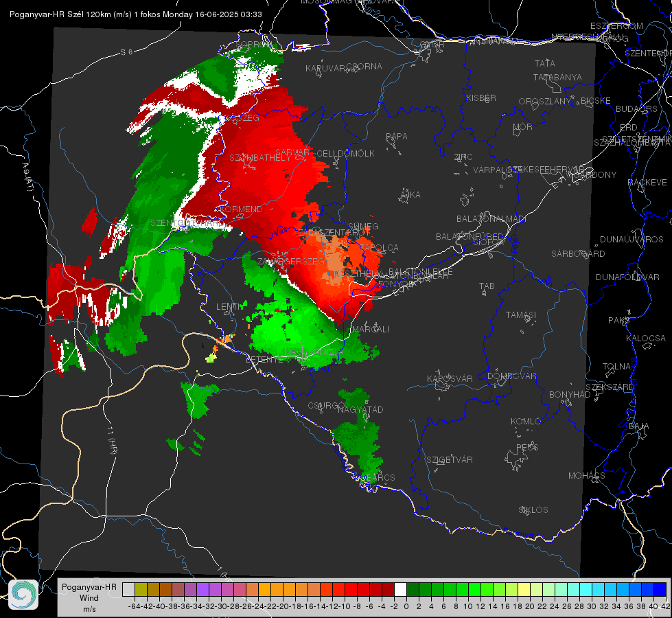Click the BARCS label
672x618 pixels.
[x=381, y=478]
